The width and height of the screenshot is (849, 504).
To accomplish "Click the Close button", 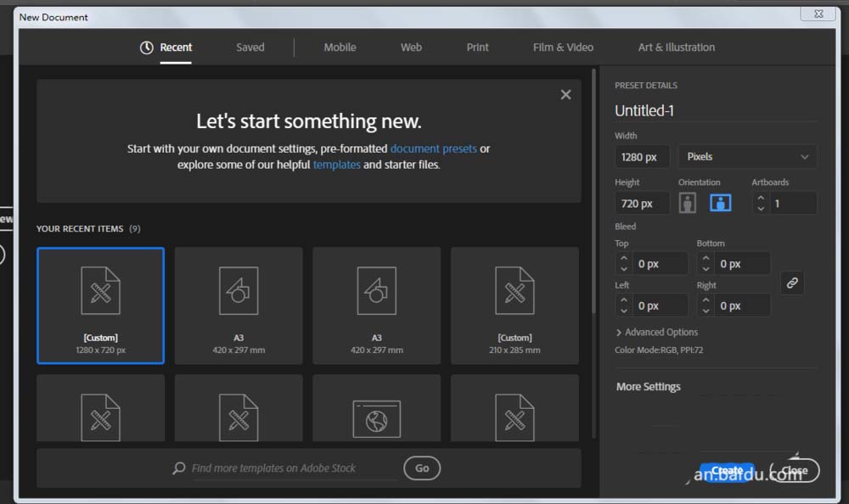I will click(x=795, y=470).
